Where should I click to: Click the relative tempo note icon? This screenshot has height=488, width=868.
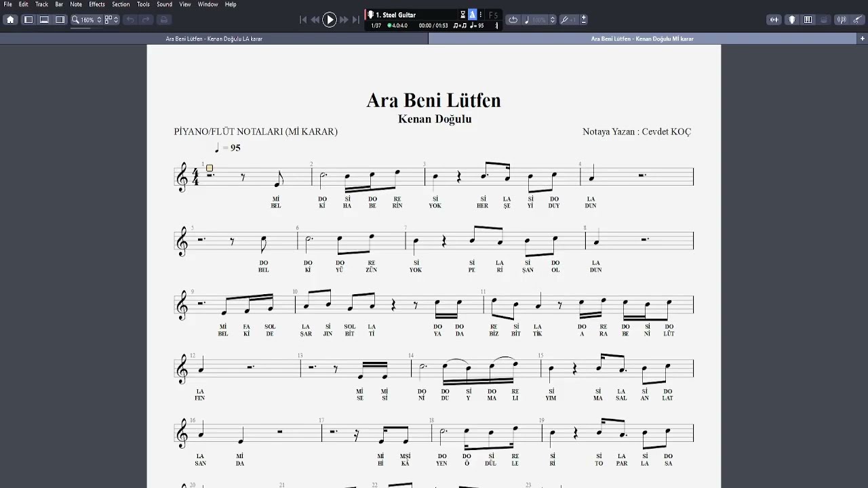point(527,20)
